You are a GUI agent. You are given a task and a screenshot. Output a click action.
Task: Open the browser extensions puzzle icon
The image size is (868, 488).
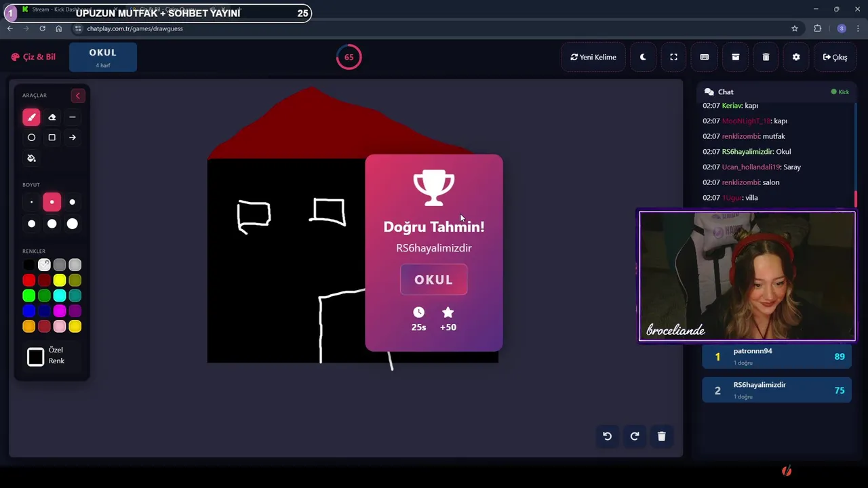click(x=817, y=28)
